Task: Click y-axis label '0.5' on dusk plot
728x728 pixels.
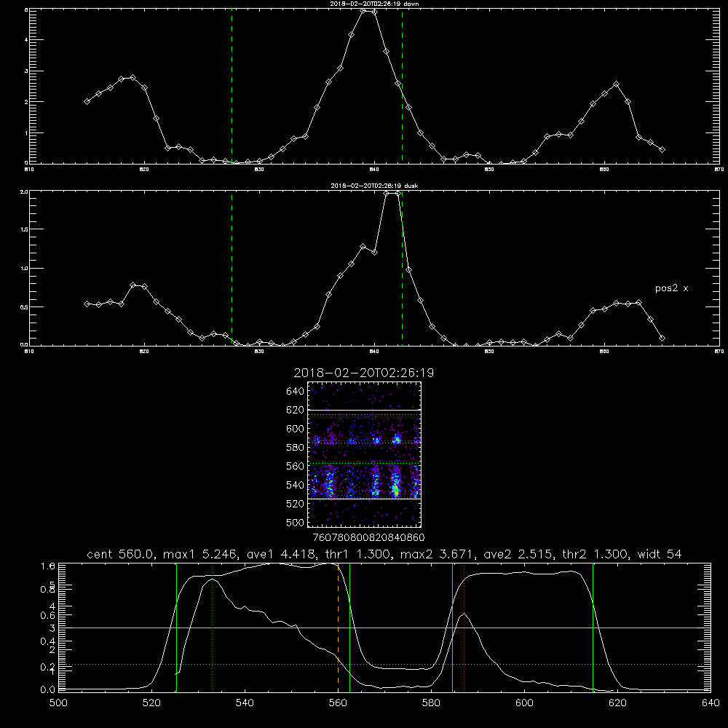Action: coord(24,307)
